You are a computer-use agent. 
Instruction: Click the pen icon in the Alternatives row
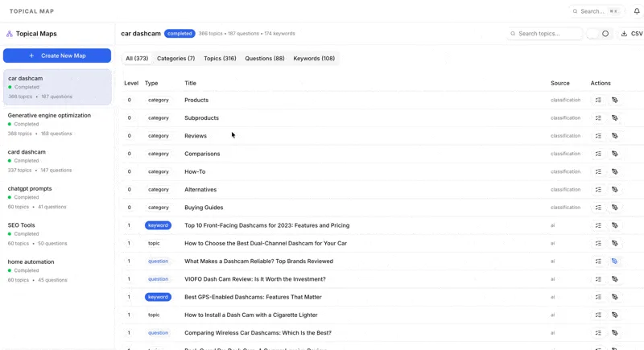(615, 190)
